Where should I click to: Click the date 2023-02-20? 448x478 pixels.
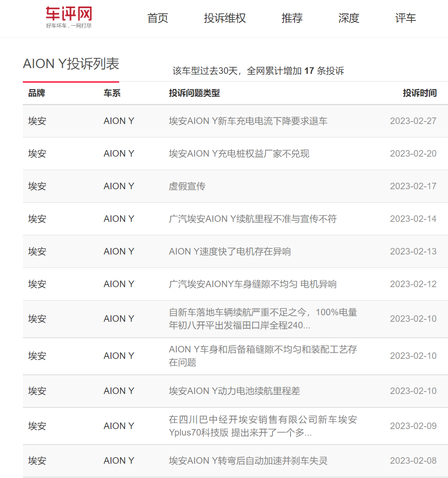click(413, 154)
